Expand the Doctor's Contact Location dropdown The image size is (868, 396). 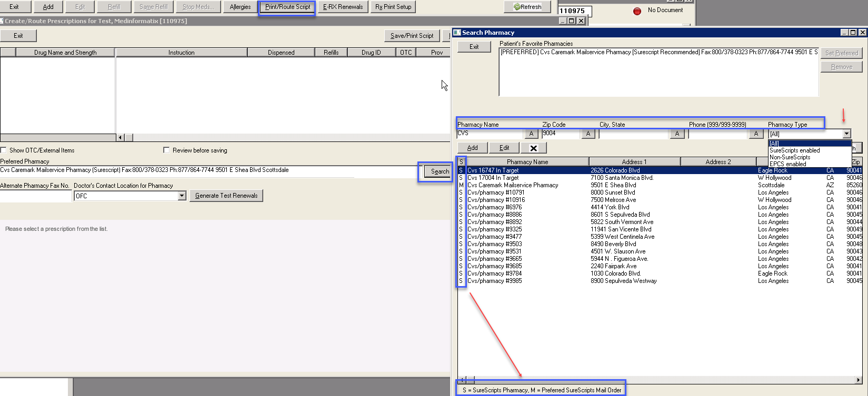182,196
